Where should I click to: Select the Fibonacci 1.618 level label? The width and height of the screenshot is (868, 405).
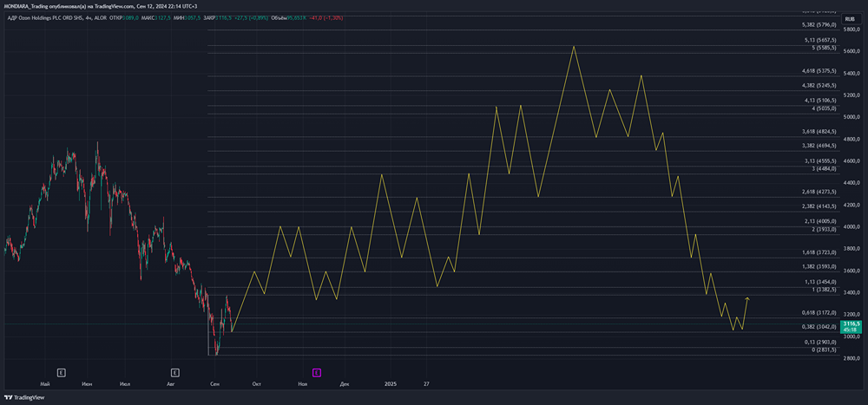[x=819, y=251]
